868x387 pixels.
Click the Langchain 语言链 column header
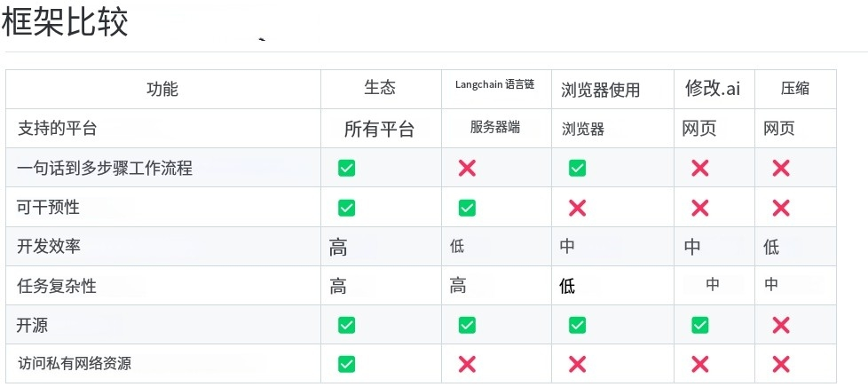pos(495,84)
